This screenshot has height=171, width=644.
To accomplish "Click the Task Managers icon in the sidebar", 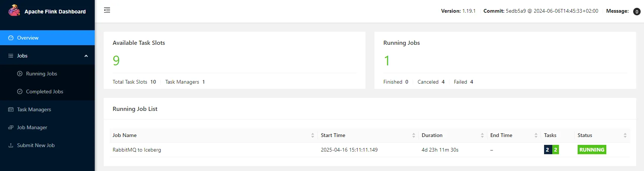I will [11, 109].
